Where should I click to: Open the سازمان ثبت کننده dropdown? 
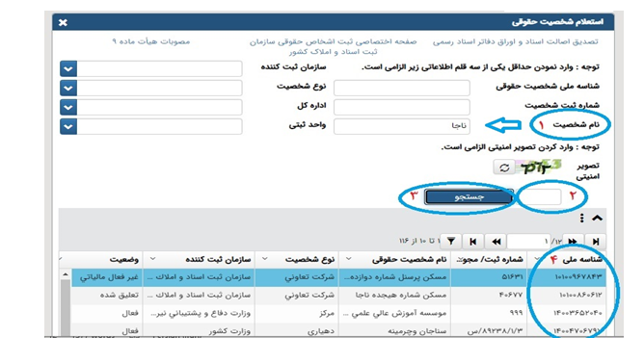(68, 69)
